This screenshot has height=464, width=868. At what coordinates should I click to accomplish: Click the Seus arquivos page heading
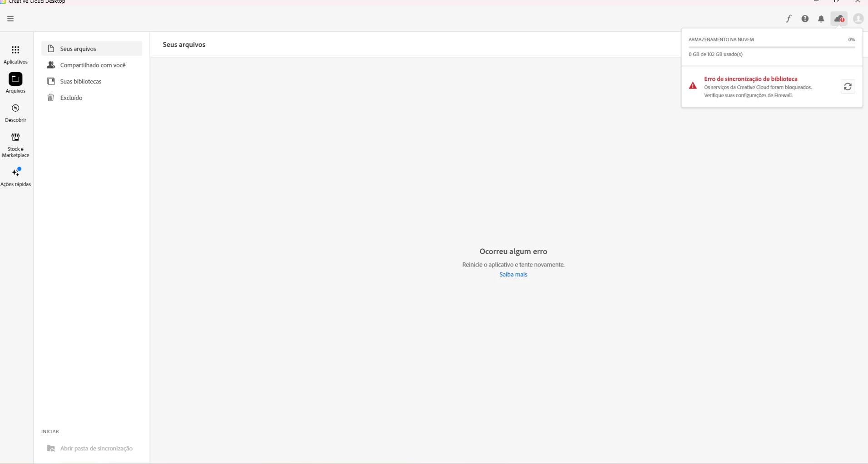point(184,44)
